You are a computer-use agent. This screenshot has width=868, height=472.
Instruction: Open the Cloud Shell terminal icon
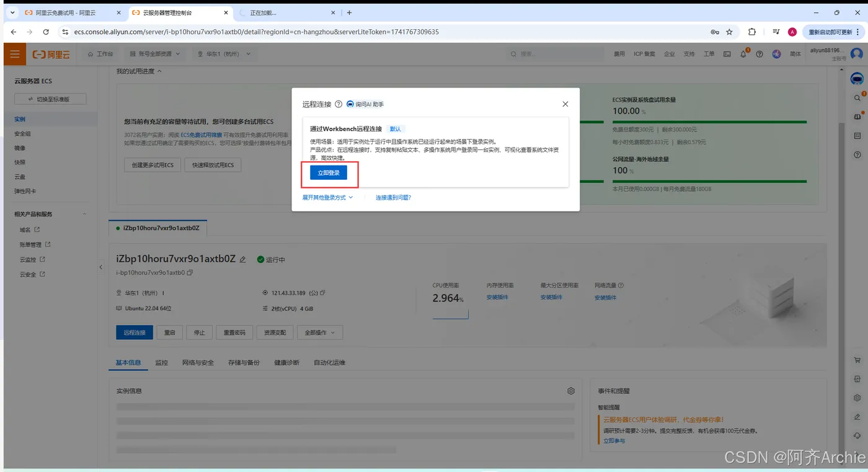[x=727, y=54]
